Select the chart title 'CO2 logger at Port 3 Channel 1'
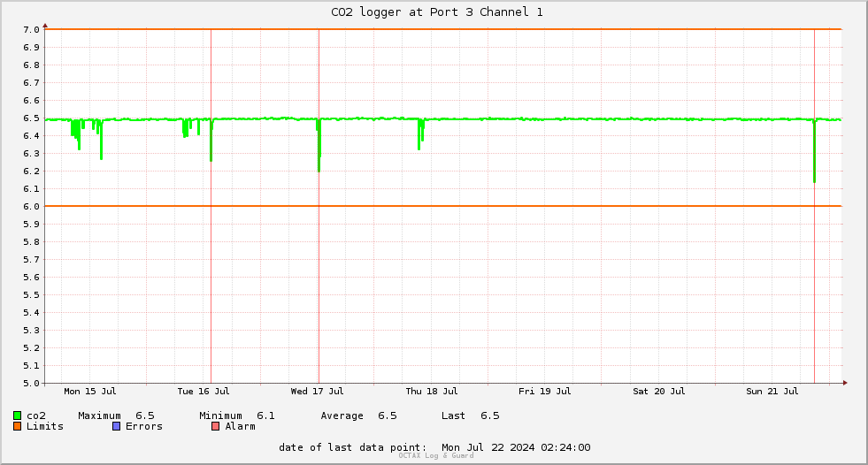 [437, 12]
